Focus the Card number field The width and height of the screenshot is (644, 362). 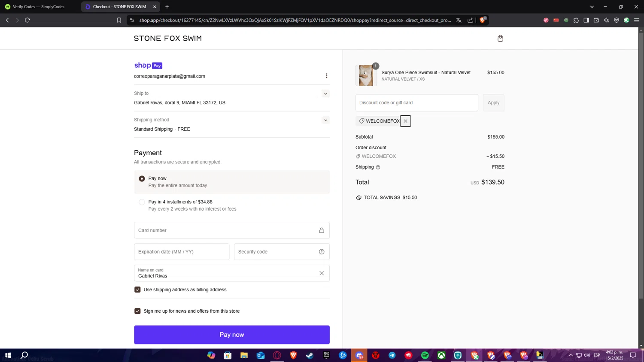click(232, 230)
